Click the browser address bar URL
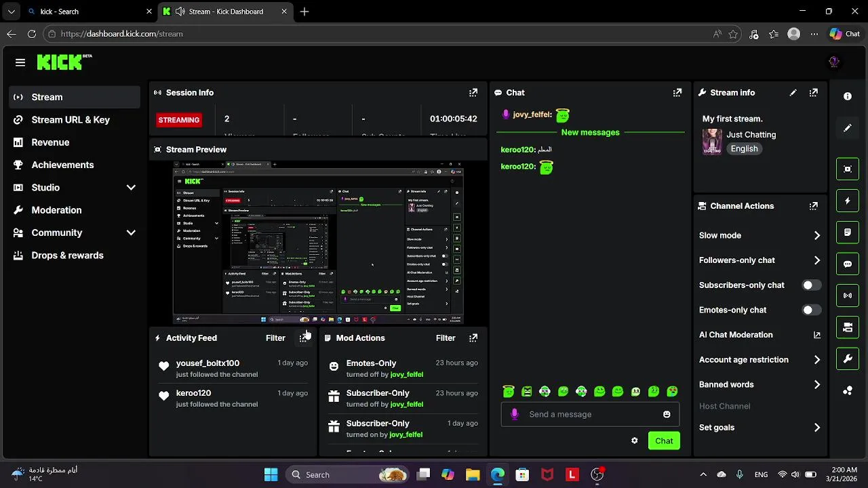The height and width of the screenshot is (488, 868). click(122, 34)
